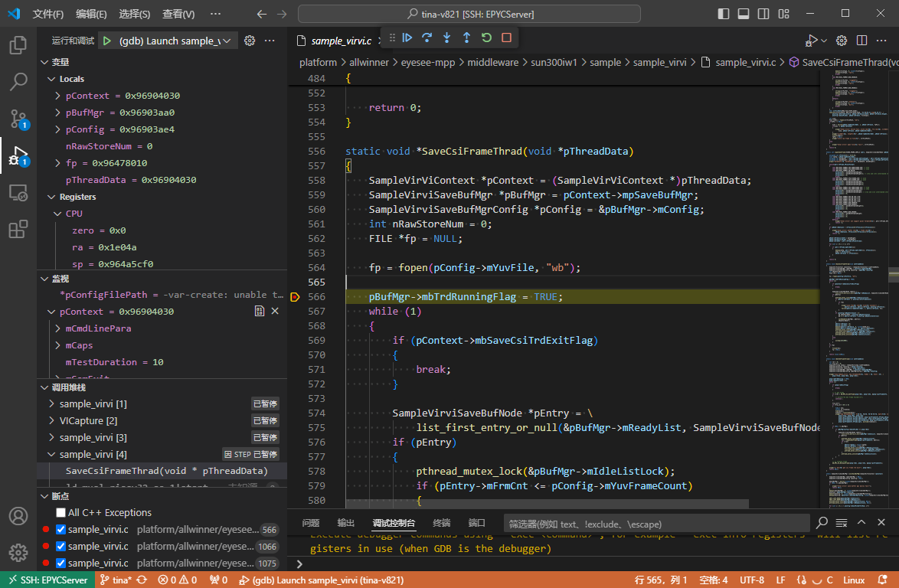The width and height of the screenshot is (899, 588).
Task: Uncheck the line 1066 breakpoint
Action: click(x=61, y=546)
